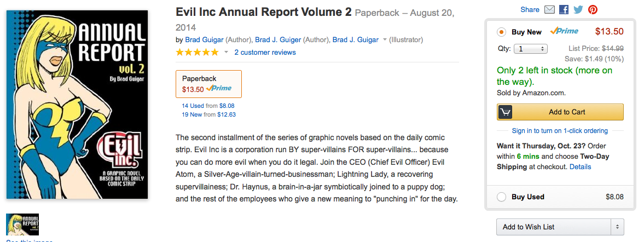Expand the author list arrow after Brad J. Guigar

pos(385,40)
